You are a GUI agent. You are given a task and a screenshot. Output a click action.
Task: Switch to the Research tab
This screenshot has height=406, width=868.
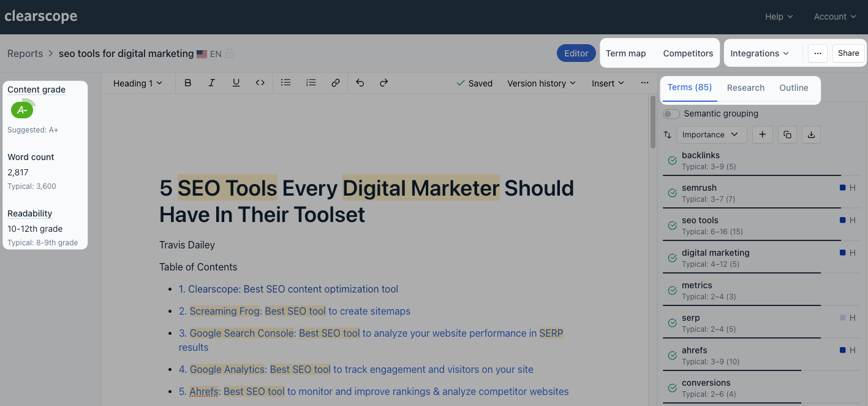[745, 88]
